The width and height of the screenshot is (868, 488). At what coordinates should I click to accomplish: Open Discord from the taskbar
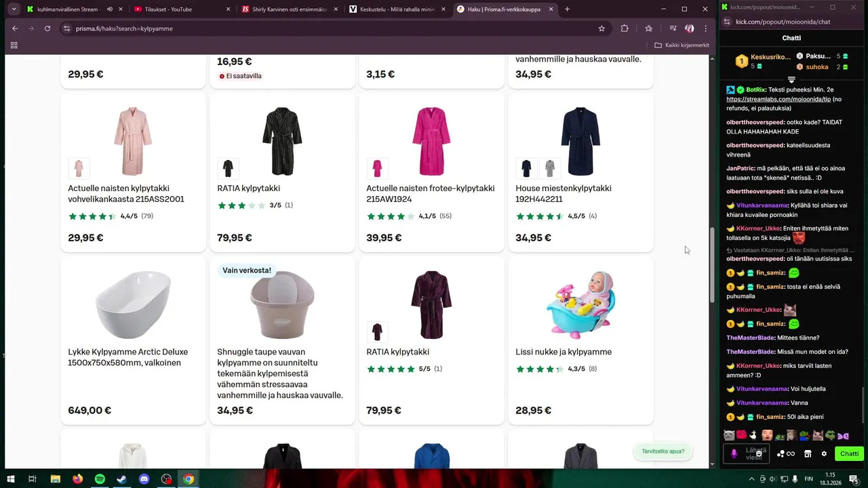[x=144, y=479]
